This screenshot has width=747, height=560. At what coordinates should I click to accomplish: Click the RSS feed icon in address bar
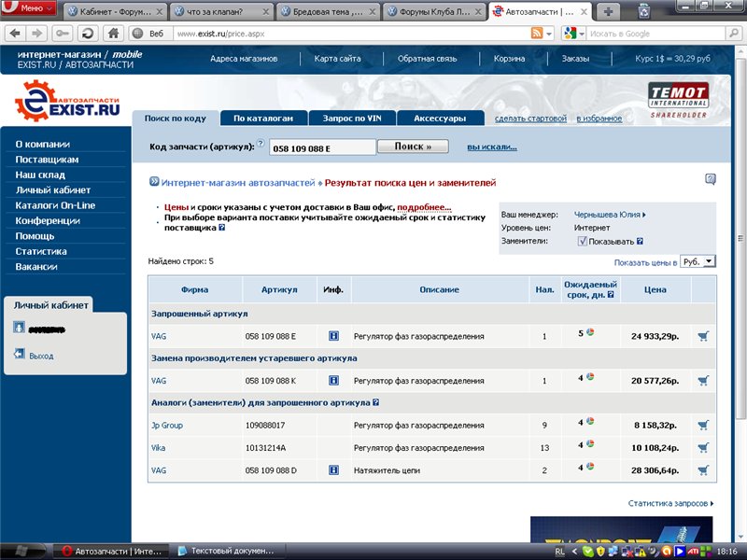point(536,34)
